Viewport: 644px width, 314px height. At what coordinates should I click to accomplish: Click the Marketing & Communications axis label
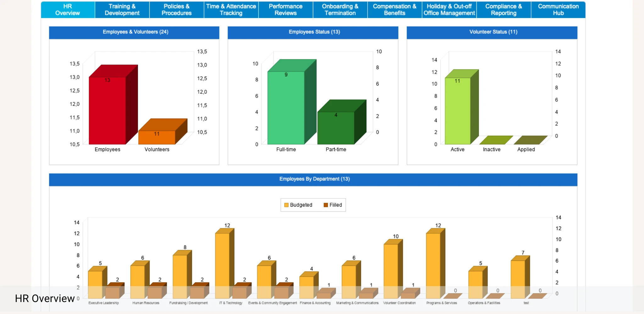(x=358, y=303)
